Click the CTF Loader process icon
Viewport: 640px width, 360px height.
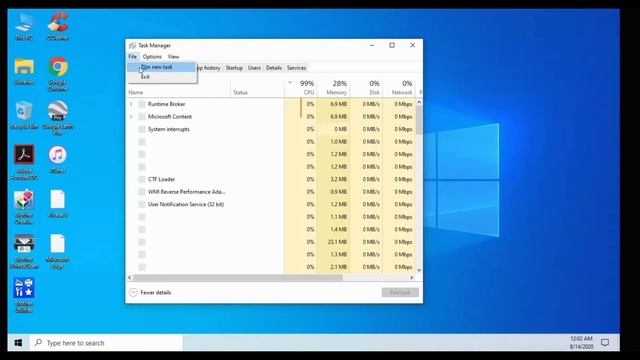pos(142,179)
